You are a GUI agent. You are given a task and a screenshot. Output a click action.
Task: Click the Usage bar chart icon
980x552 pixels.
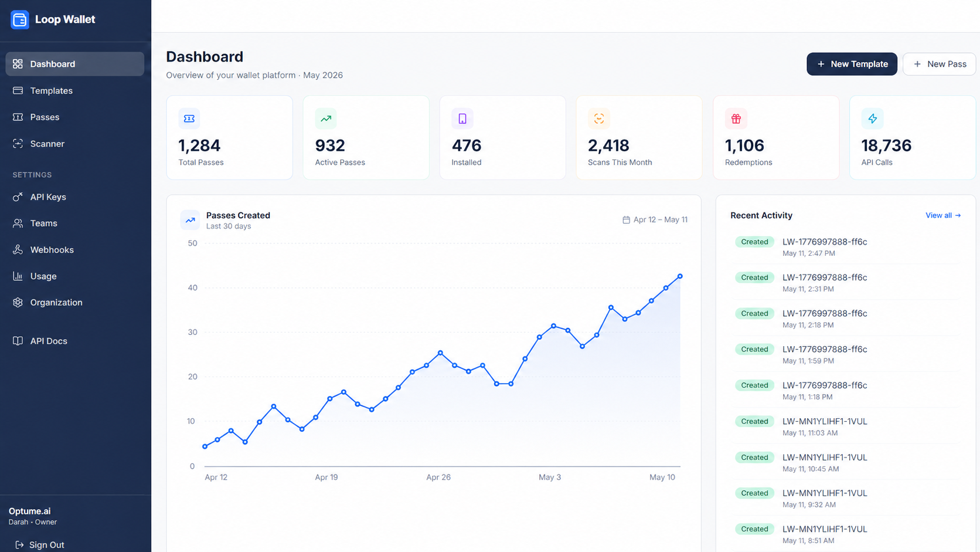(18, 276)
